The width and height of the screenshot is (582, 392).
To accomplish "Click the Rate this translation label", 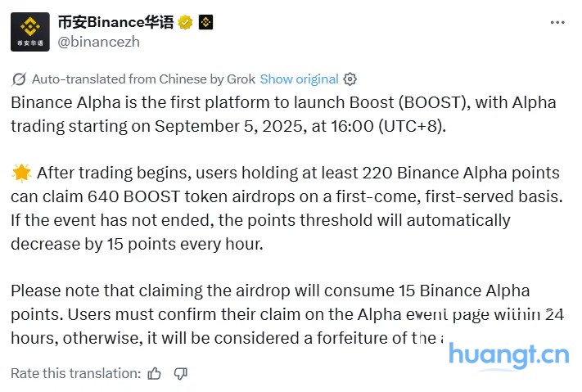I will click(x=75, y=373).
